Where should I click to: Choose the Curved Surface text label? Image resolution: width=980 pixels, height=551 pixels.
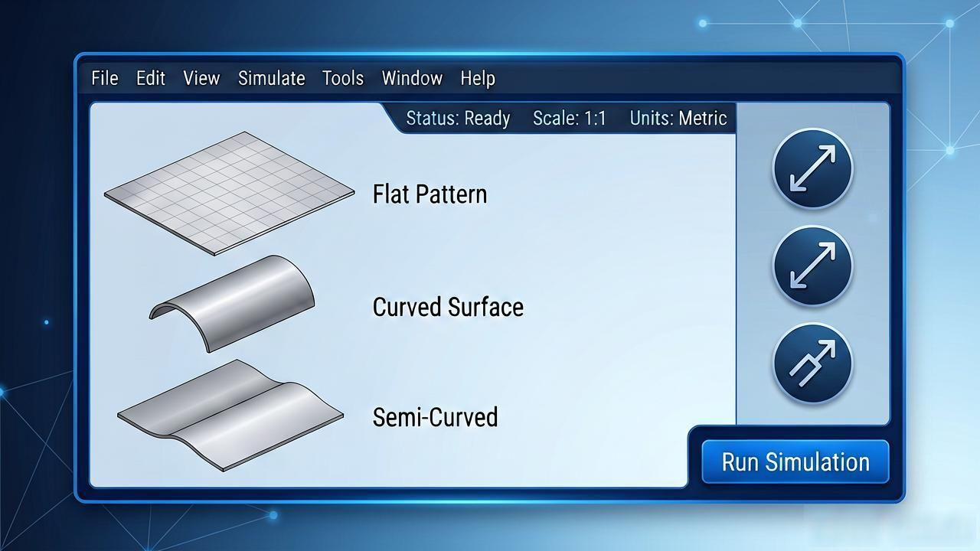coord(448,307)
